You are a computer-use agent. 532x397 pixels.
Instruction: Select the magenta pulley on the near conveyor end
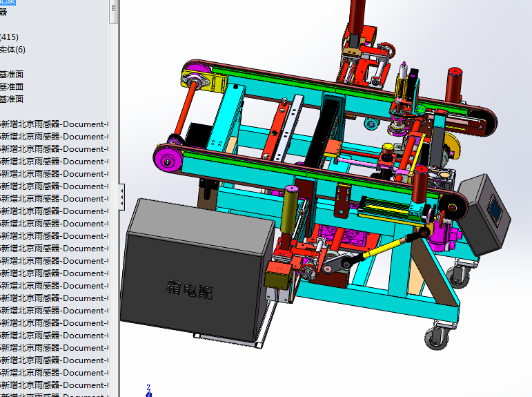click(168, 161)
